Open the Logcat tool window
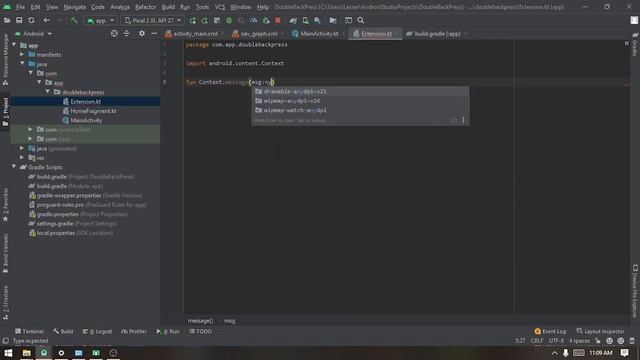The image size is (640, 360). coord(97,331)
